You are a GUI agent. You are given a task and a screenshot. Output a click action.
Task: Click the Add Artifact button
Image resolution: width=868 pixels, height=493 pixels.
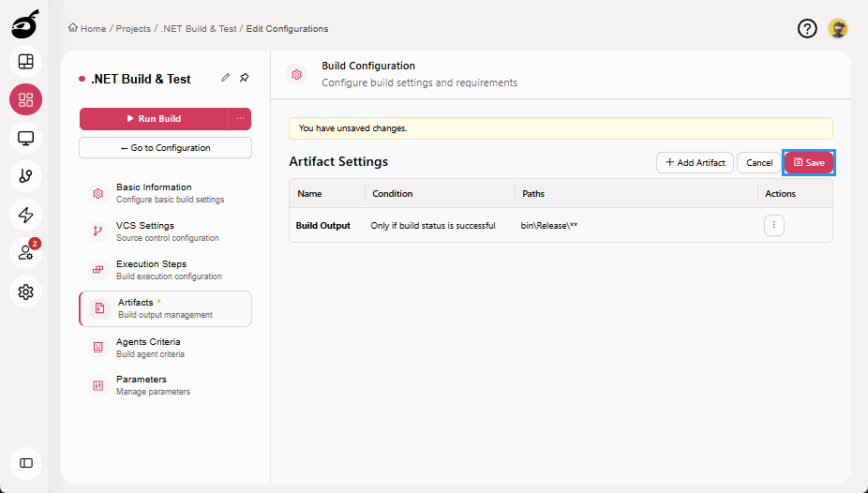click(695, 163)
